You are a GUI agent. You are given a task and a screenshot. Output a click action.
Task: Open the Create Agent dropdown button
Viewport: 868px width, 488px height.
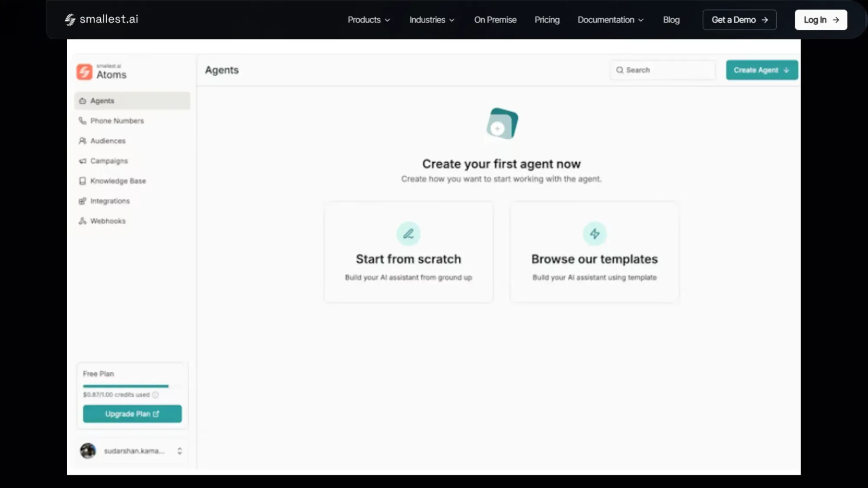(762, 70)
